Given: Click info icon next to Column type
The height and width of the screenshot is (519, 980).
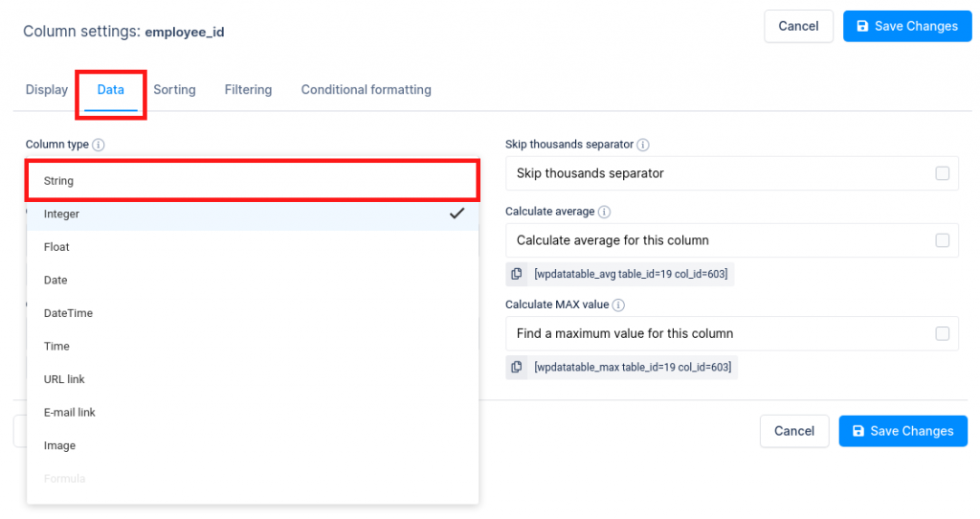Looking at the screenshot, I should click(99, 145).
